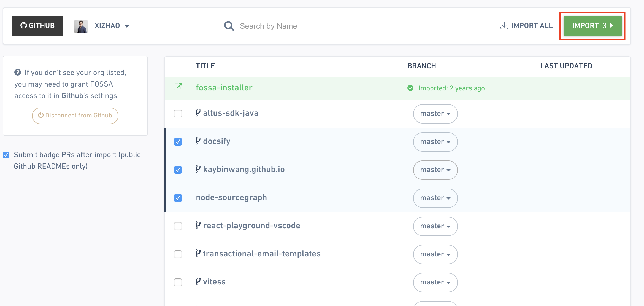This screenshot has width=644, height=306.
Task: Click the green IMPORT 3 button
Action: [x=592, y=26]
